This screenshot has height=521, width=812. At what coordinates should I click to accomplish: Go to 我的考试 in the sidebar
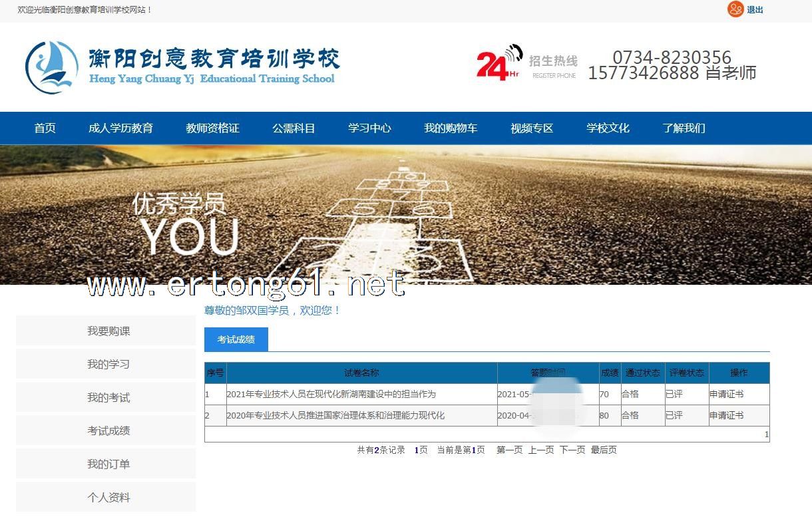tap(108, 398)
